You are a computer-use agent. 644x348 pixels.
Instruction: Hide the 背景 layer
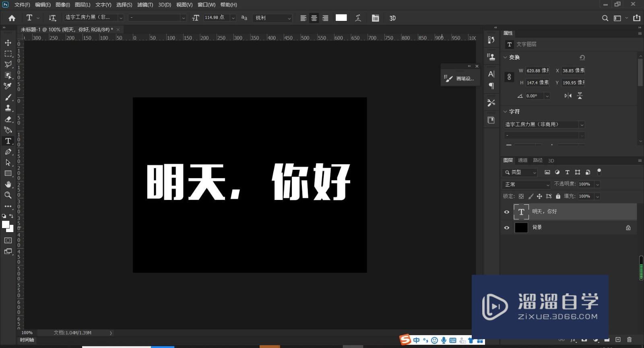click(x=507, y=228)
